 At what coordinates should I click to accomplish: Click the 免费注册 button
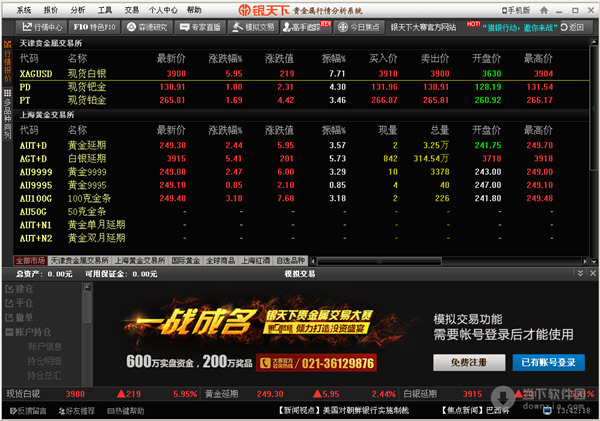[469, 362]
